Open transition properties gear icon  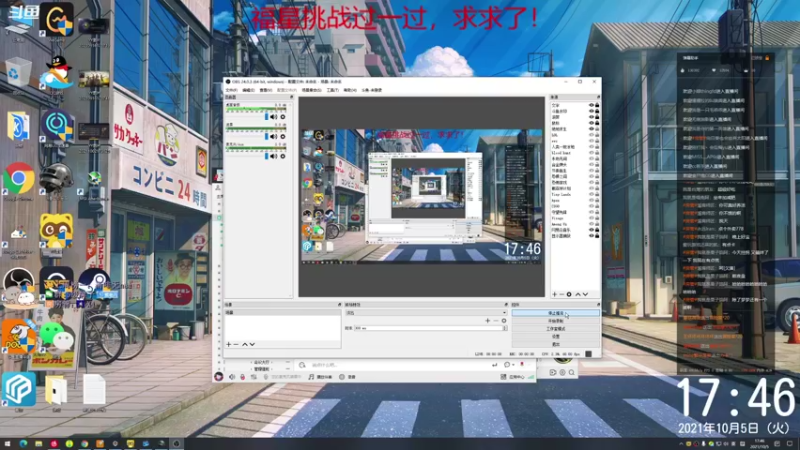[x=504, y=321]
